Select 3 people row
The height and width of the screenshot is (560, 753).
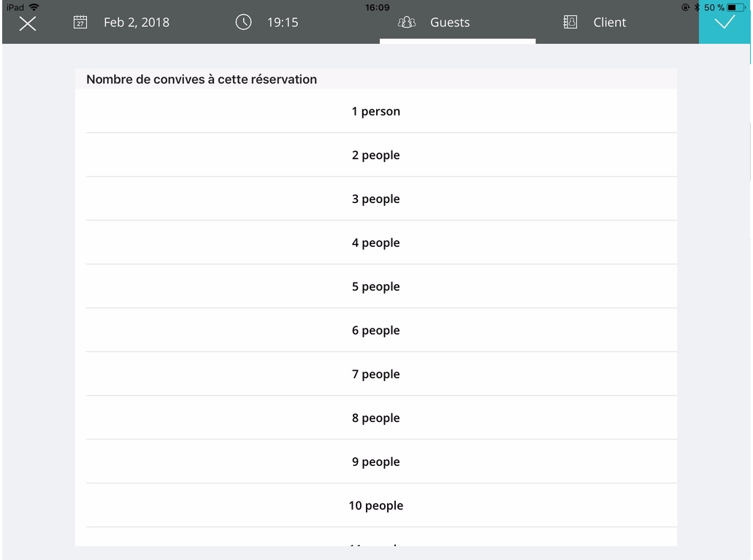coord(375,199)
